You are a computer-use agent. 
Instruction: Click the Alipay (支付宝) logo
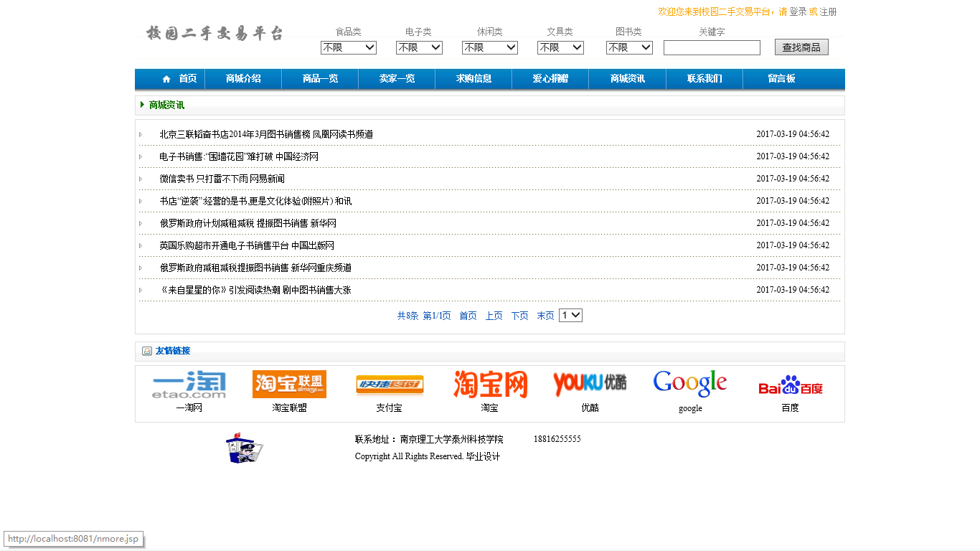tap(390, 385)
